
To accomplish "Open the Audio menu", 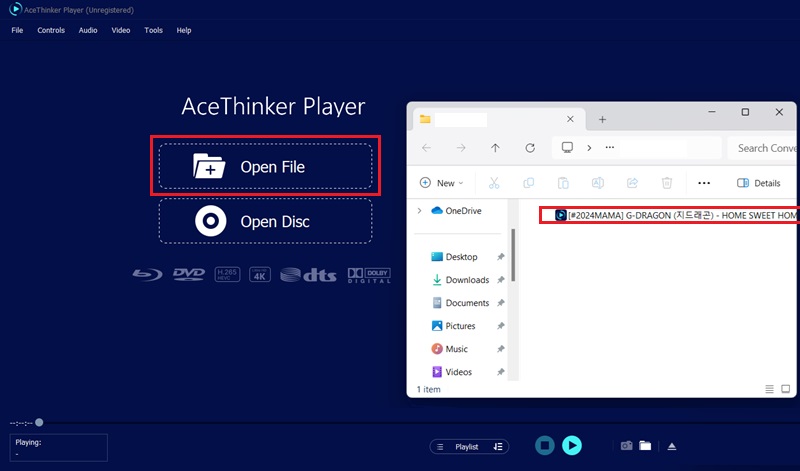I will click(88, 30).
